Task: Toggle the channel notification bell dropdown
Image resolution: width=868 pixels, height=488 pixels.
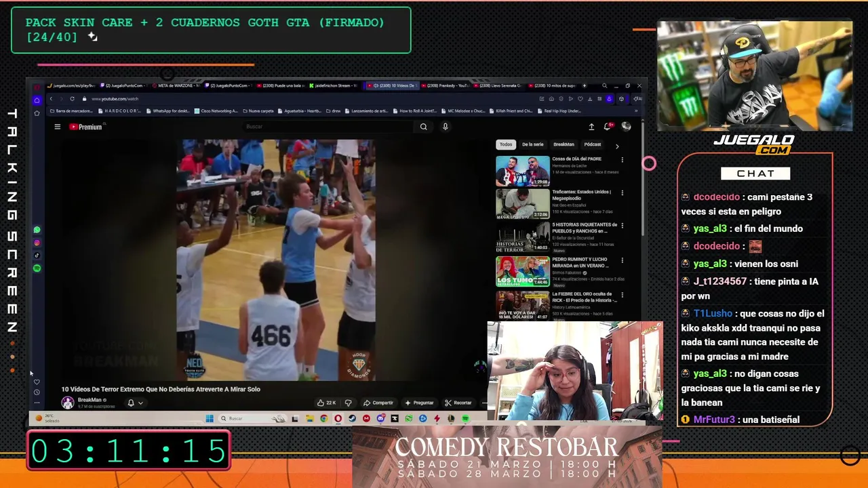Action: [135, 403]
